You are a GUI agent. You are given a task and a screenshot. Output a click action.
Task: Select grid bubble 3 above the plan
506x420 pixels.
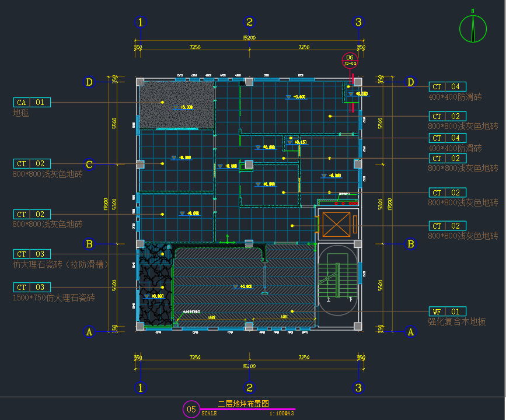tap(358, 22)
